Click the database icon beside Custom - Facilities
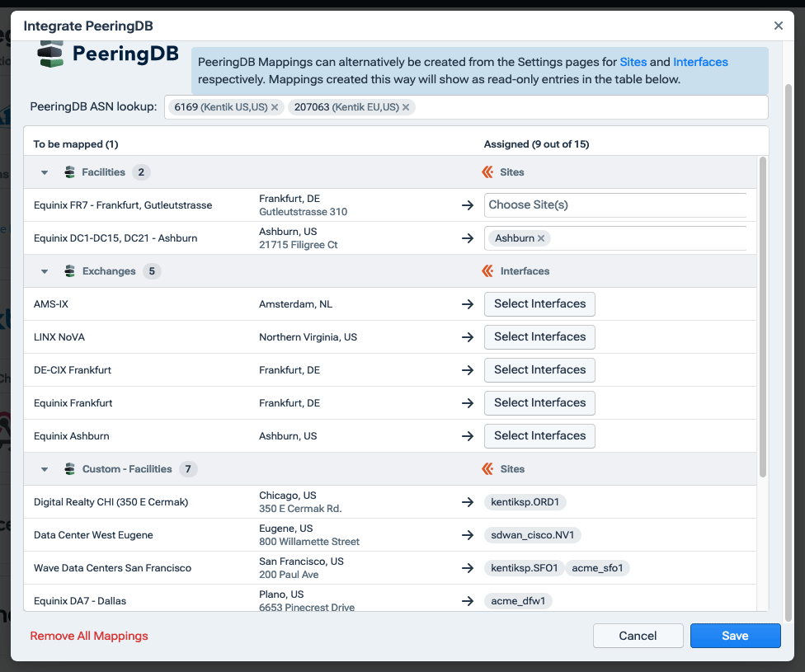This screenshot has width=805, height=672. point(68,468)
